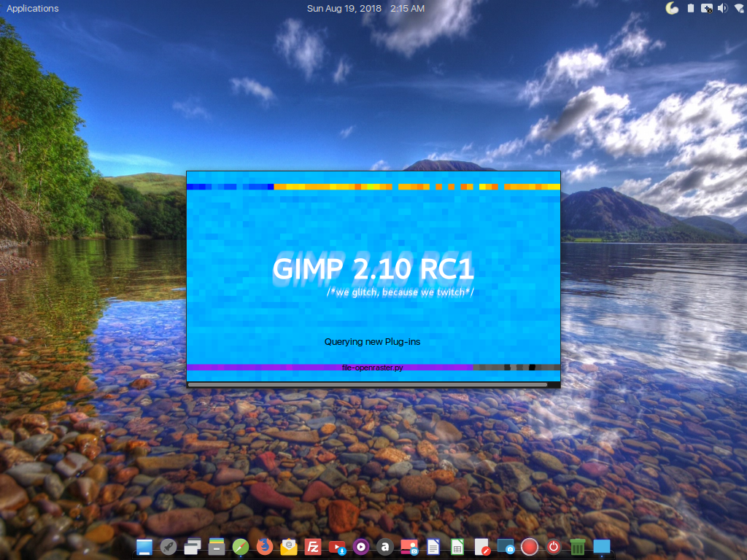Click the last blue square dock icon
747x560 pixels.
602,547
